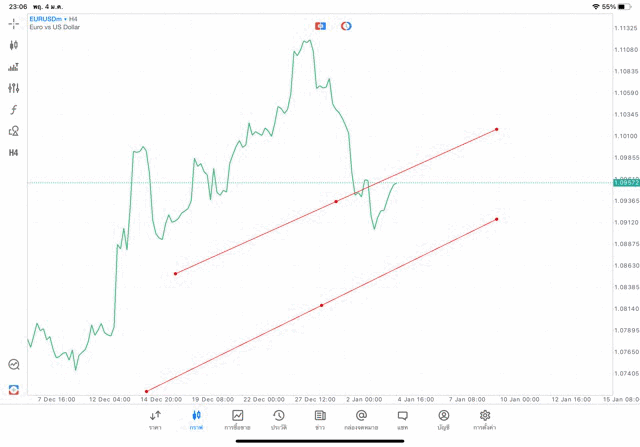Switch to the ราคา (Quotes) tab
The image size is (640, 447).
[x=155, y=420]
